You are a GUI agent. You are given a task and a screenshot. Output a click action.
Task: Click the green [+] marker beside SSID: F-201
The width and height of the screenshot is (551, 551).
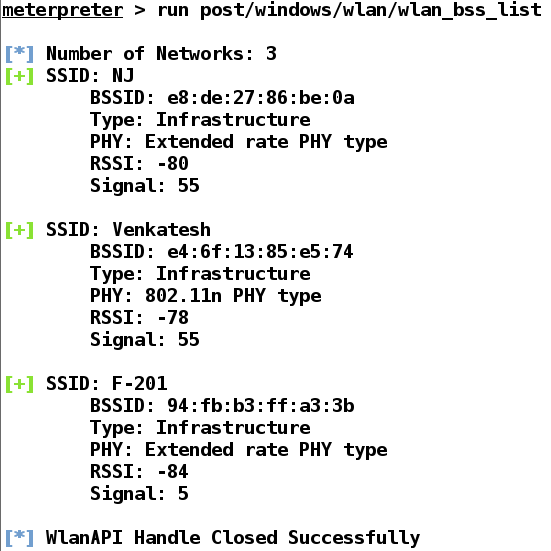(x=20, y=384)
